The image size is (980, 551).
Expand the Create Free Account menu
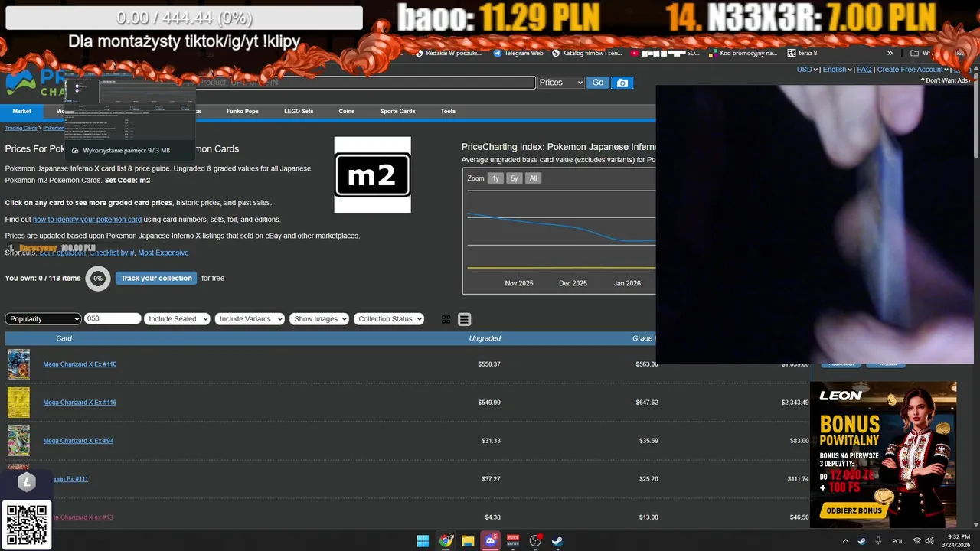(x=913, y=70)
